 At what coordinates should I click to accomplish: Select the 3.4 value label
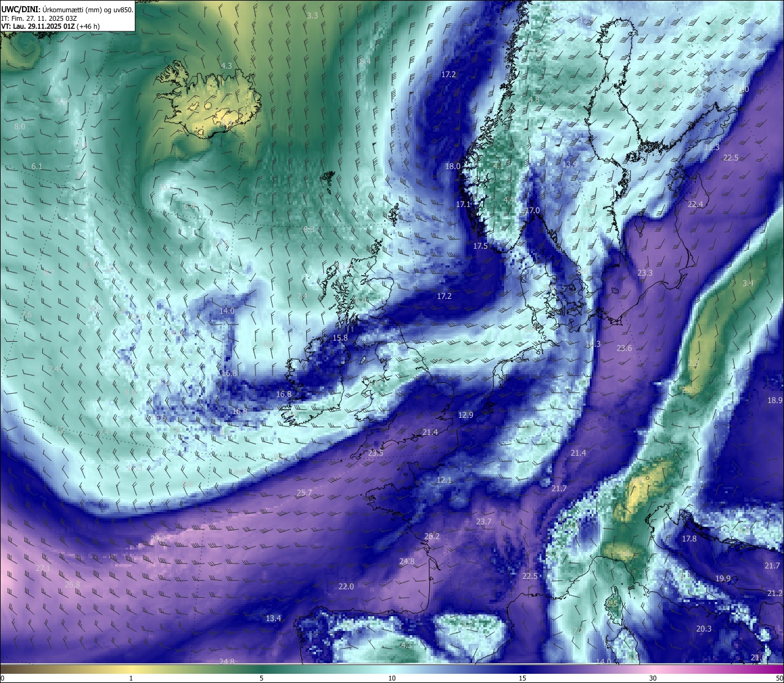point(748,284)
